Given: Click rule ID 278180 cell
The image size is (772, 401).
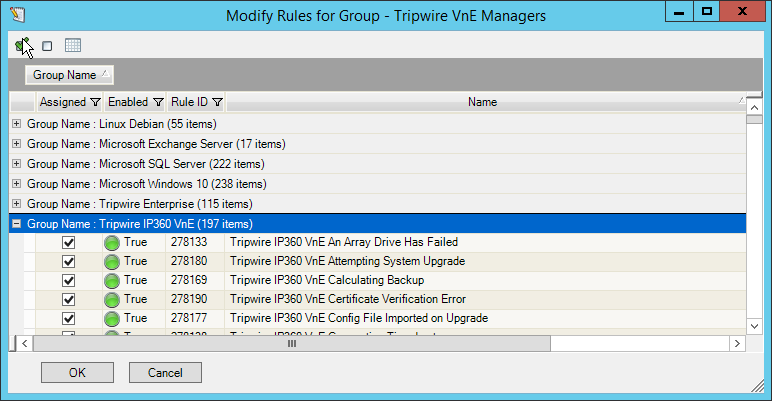Looking at the screenshot, I should click(195, 261).
